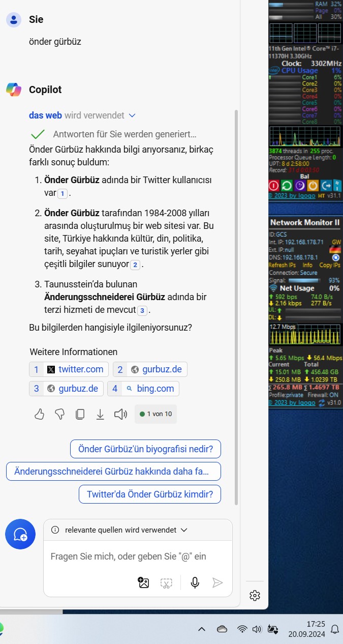Click the thumbs down feedback icon
Image resolution: width=343 pixels, height=644 pixels.
pos(59,414)
